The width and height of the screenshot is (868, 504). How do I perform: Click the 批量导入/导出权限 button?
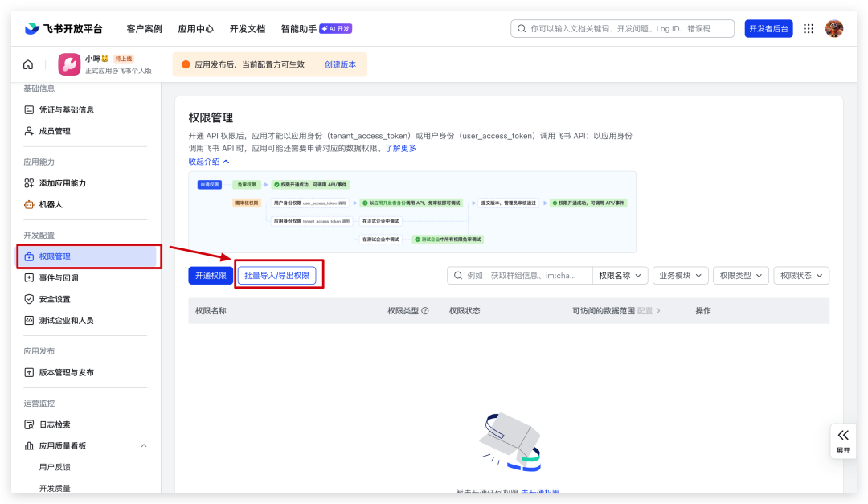[x=276, y=276]
